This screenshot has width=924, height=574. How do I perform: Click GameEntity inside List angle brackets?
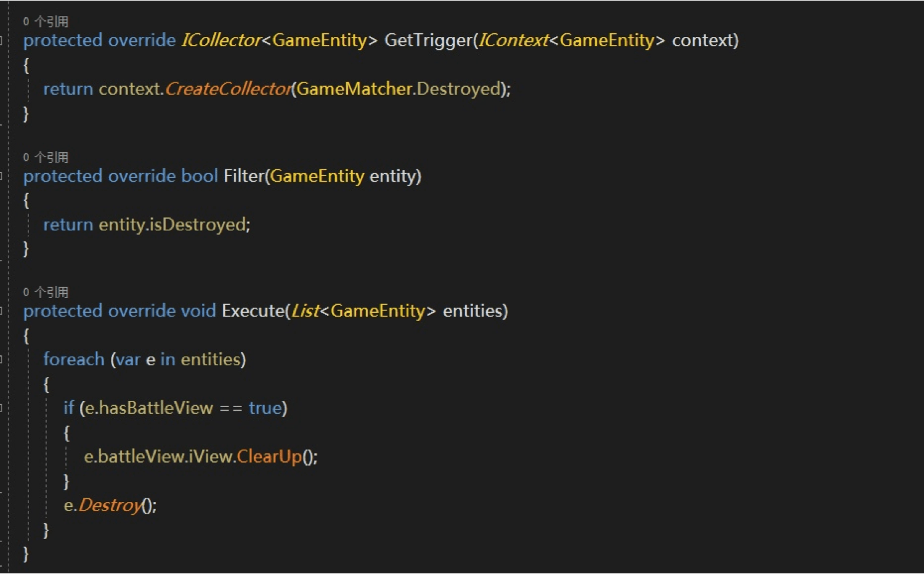pos(378,311)
